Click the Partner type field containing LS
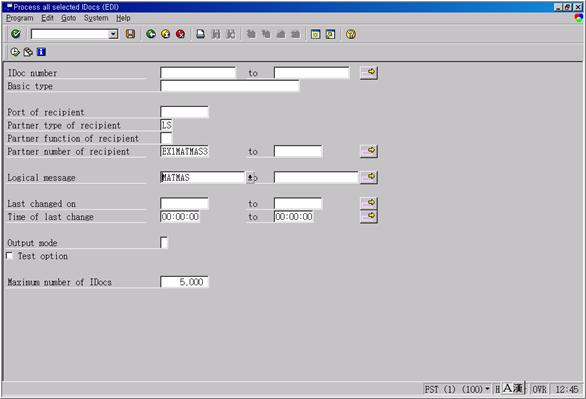This screenshot has height=399, width=586. pyautogui.click(x=166, y=125)
